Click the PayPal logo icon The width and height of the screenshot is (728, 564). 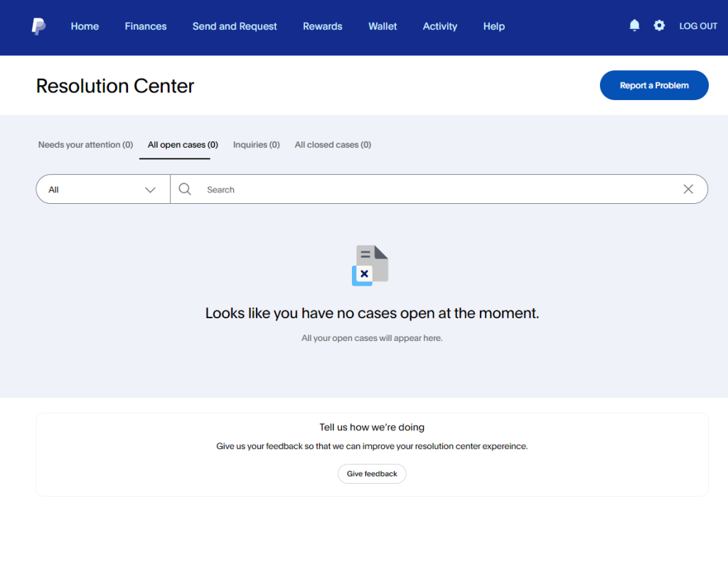[38, 26]
